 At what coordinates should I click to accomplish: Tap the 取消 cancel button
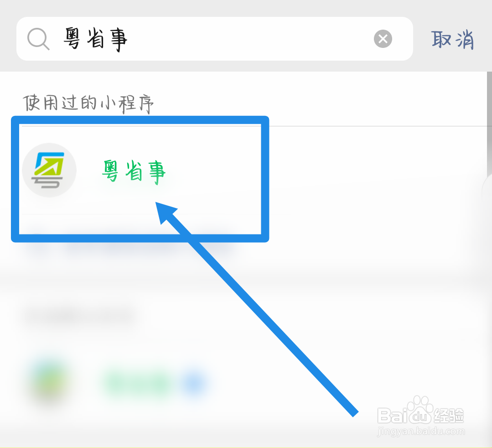(452, 40)
